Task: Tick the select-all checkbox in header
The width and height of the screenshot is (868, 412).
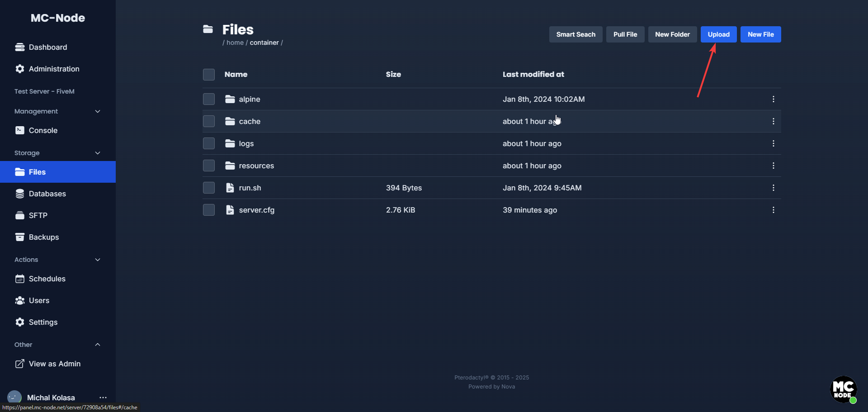Action: coord(209,75)
